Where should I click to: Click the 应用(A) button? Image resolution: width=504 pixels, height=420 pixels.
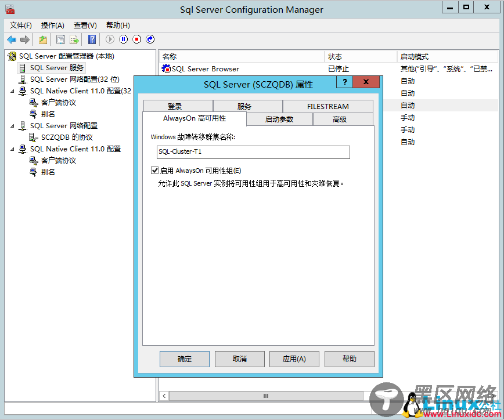(294, 359)
